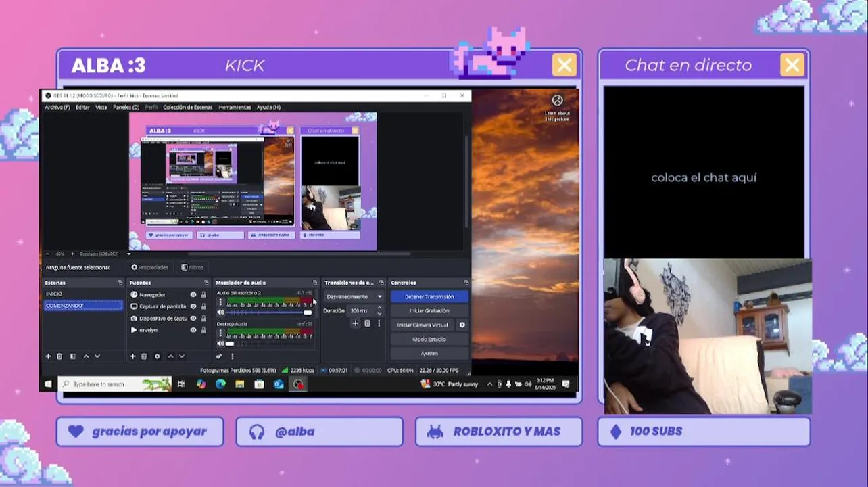The height and width of the screenshot is (487, 868).
Task: Open advanced audio properties gear in mixer
Action: [x=220, y=356]
